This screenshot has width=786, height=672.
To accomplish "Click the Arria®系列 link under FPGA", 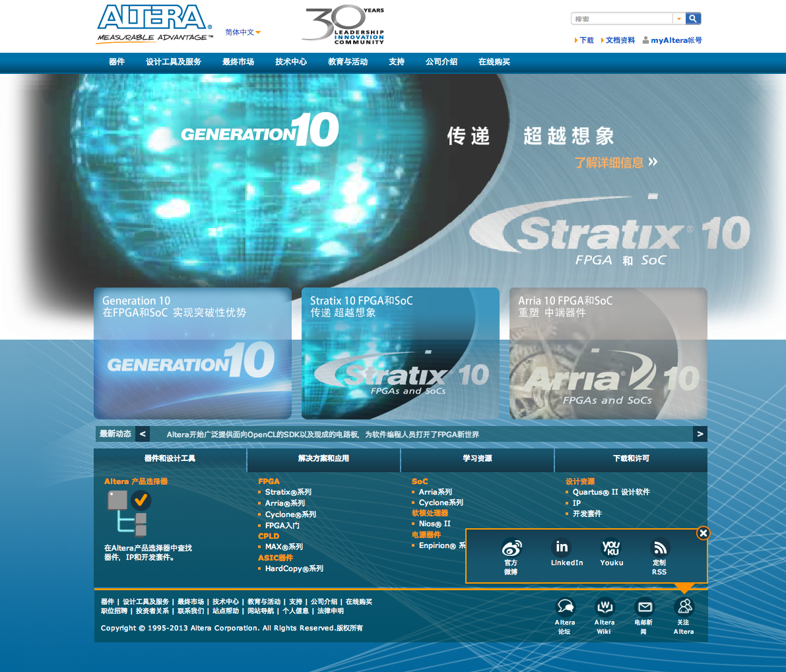I will pos(284,503).
